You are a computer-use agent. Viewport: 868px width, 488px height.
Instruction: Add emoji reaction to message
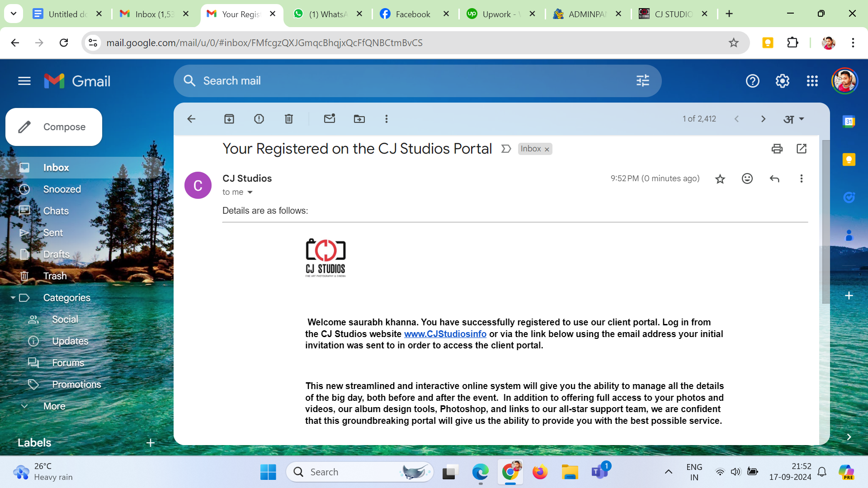pos(747,178)
